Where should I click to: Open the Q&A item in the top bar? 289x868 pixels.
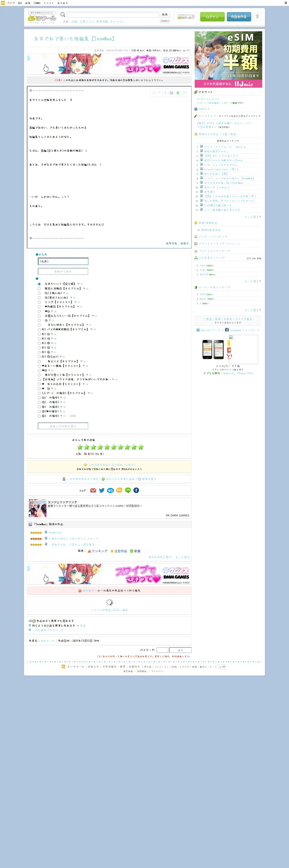[20, 3]
